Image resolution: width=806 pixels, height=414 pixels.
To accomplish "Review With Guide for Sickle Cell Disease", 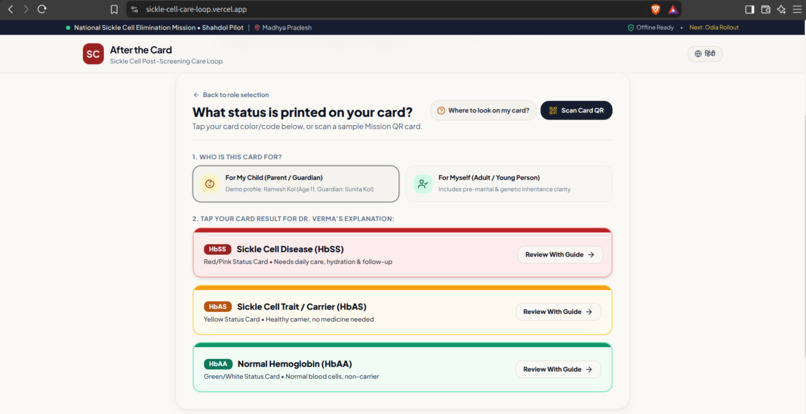I will [560, 255].
